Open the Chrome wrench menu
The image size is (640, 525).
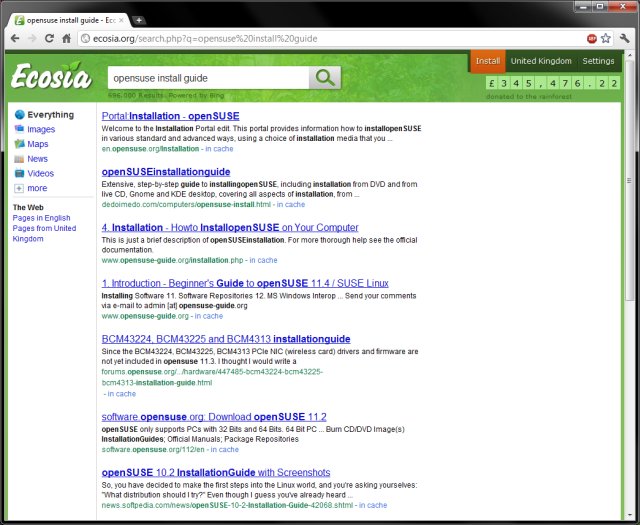[x=624, y=38]
